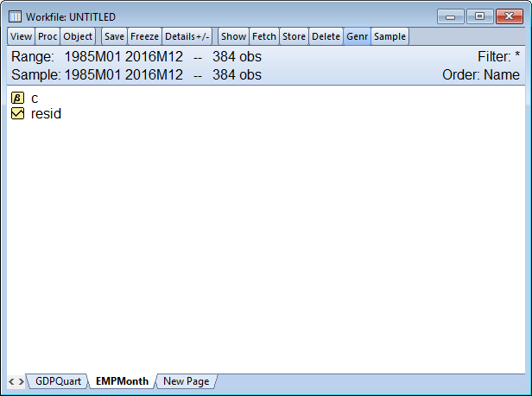Maximize the workfile window
532x396 pixels.
click(x=478, y=16)
